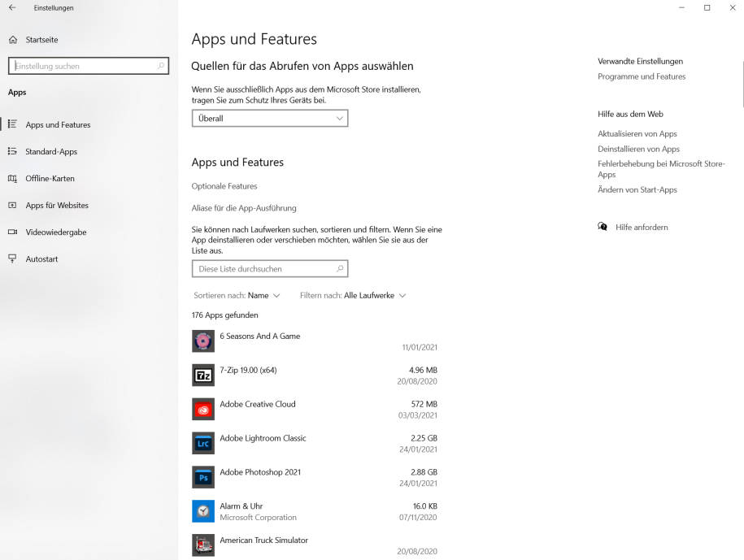The height and width of the screenshot is (560, 744).
Task: Open the Programme und Features link
Action: (642, 76)
